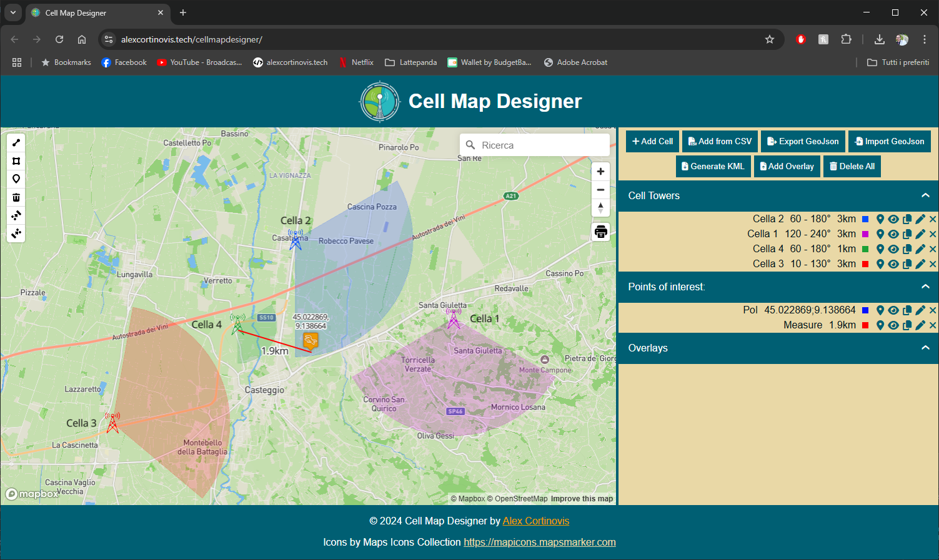Hide Cella 2 with its eye toggle
This screenshot has width=939, height=560.
(x=893, y=219)
